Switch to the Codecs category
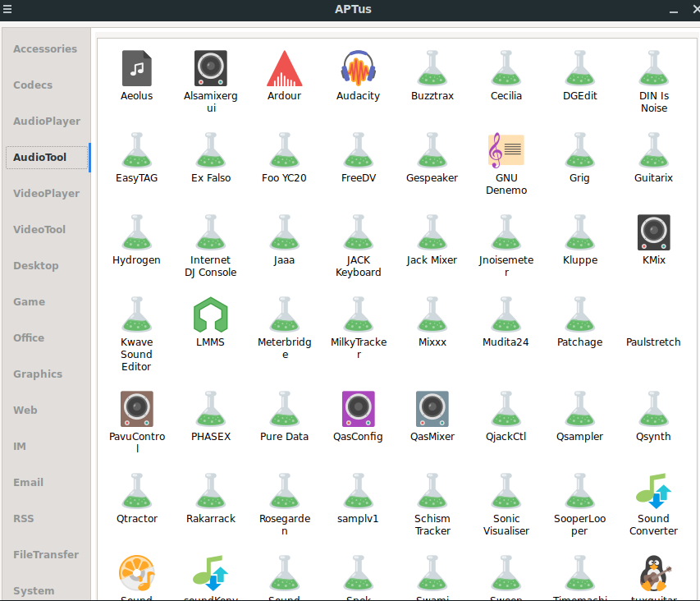Screen dimensions: 700x601 pos(33,85)
